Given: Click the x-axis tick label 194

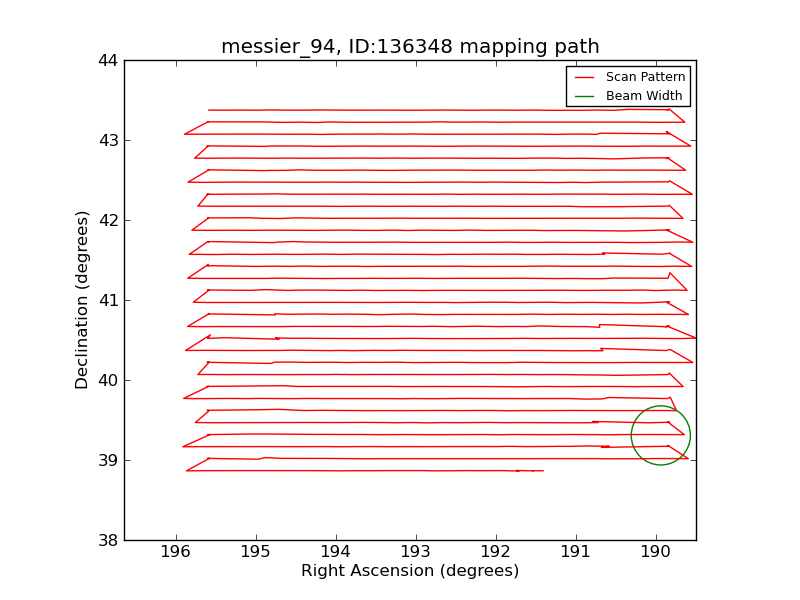Looking at the screenshot, I should (x=336, y=552).
